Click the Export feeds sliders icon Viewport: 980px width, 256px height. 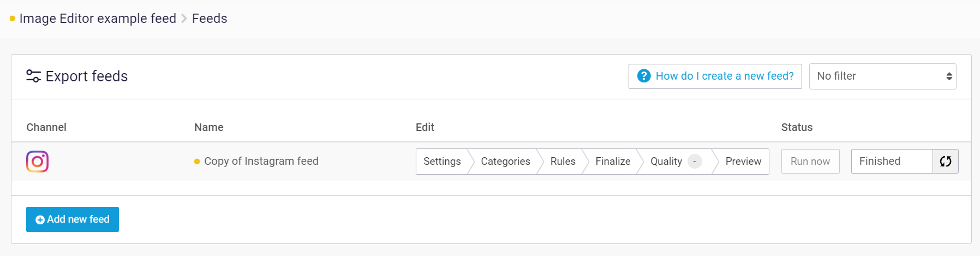(33, 76)
